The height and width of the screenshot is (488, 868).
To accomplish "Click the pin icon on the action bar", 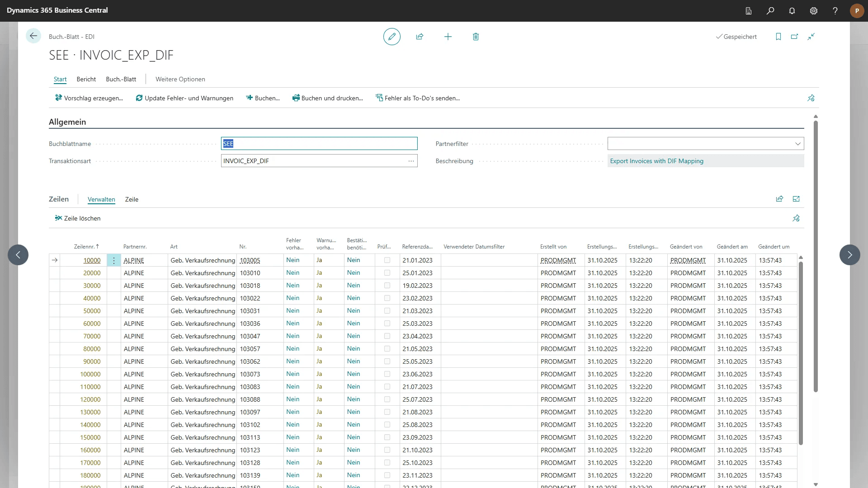I will click(811, 98).
